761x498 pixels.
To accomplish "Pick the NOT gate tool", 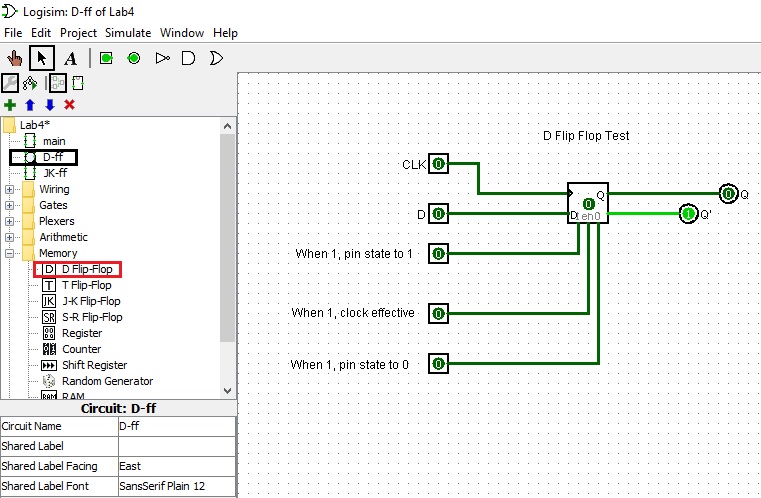I will 163,59.
